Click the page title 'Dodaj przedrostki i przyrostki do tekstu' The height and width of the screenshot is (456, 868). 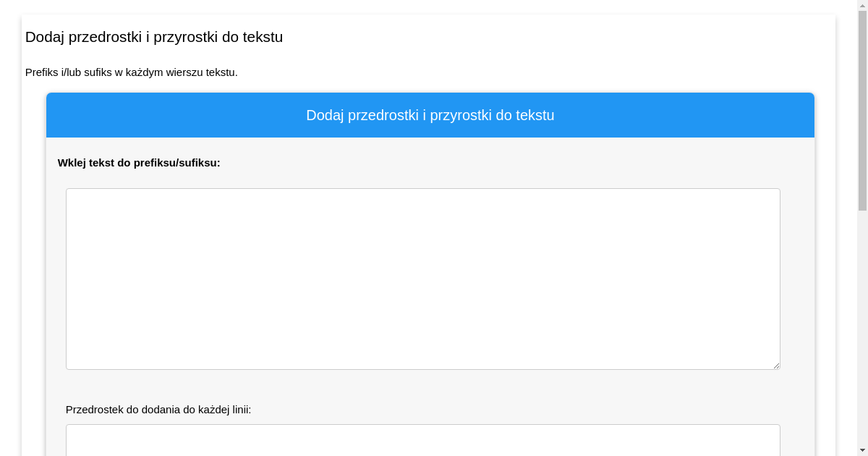point(154,37)
